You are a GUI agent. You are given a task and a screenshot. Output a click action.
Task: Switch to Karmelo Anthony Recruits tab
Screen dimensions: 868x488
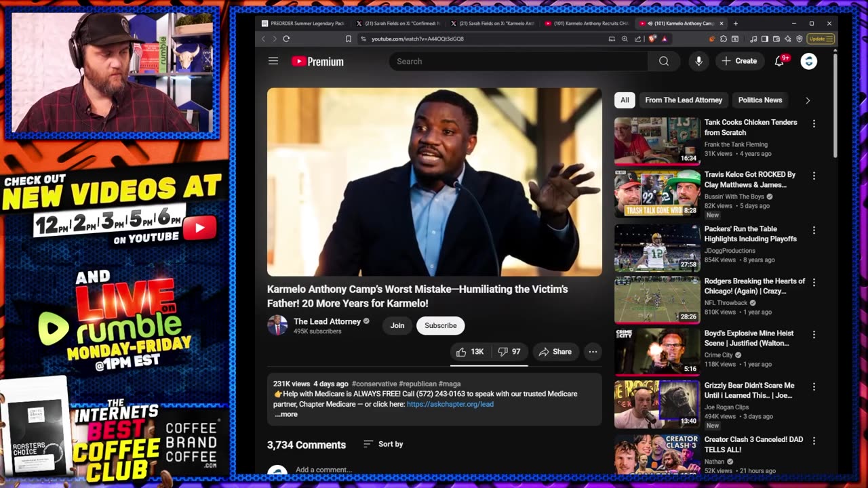(587, 23)
